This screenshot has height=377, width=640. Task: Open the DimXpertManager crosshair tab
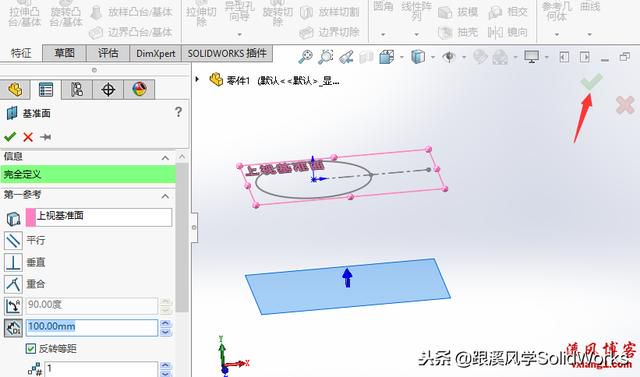108,89
